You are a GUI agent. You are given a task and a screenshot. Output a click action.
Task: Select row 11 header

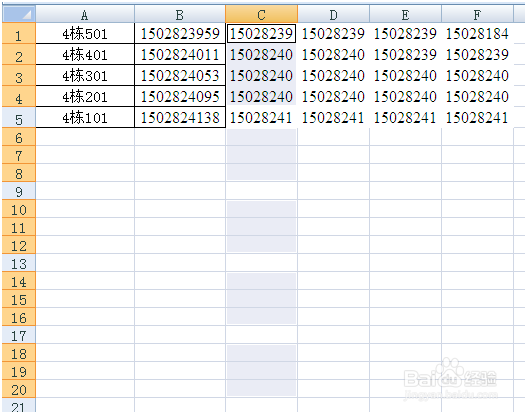tap(19, 226)
